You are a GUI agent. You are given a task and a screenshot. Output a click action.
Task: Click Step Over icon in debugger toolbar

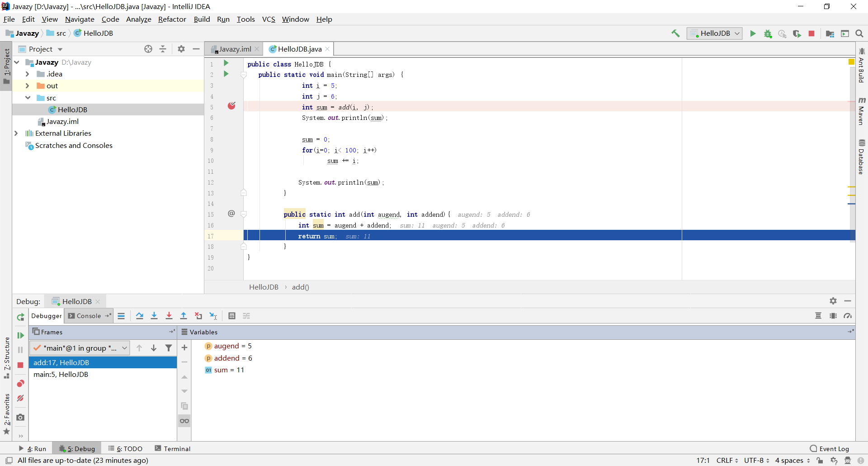pyautogui.click(x=140, y=316)
